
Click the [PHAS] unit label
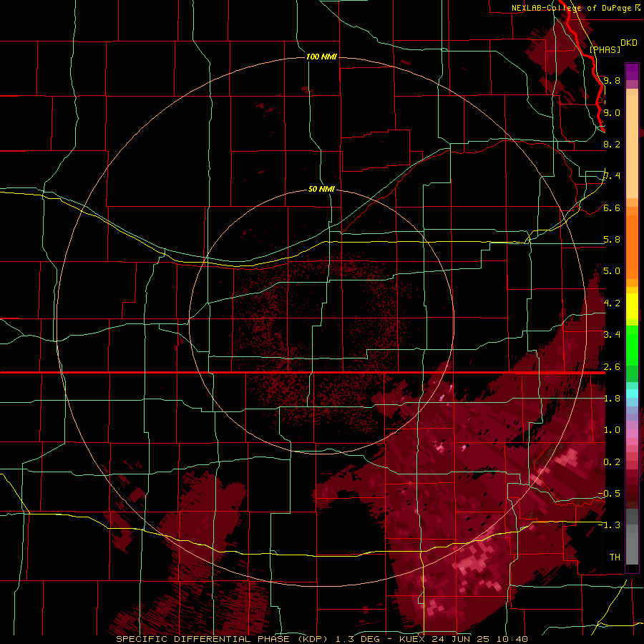click(x=605, y=49)
